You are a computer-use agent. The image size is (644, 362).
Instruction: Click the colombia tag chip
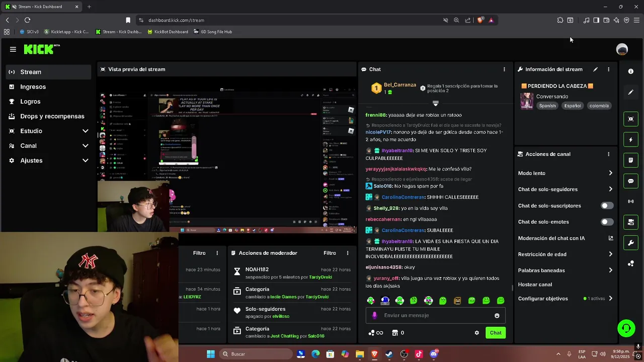(x=599, y=106)
